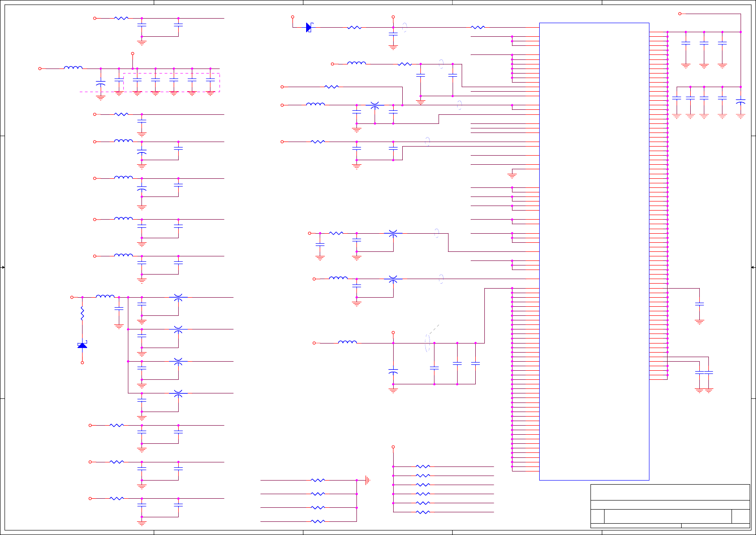Viewport: 756px width, 535px height.
Task: Select the blue diode symbol at the top of the schematic
Action: 309,27
